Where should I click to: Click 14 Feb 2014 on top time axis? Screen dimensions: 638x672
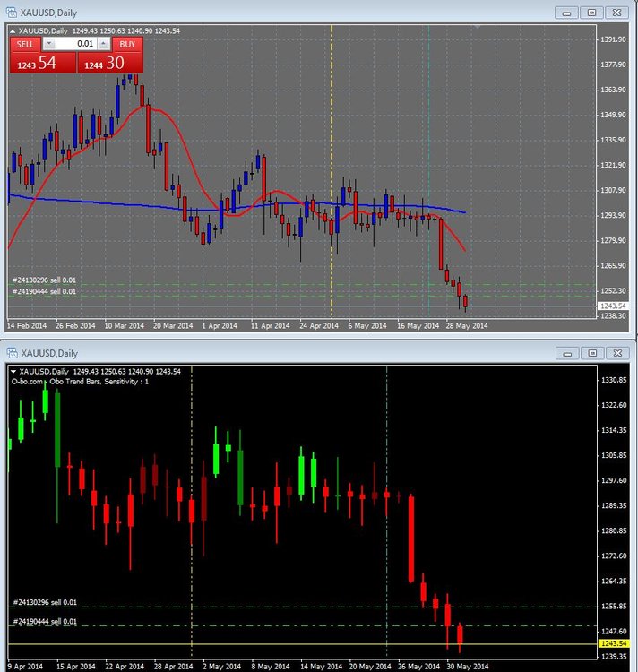(27, 326)
